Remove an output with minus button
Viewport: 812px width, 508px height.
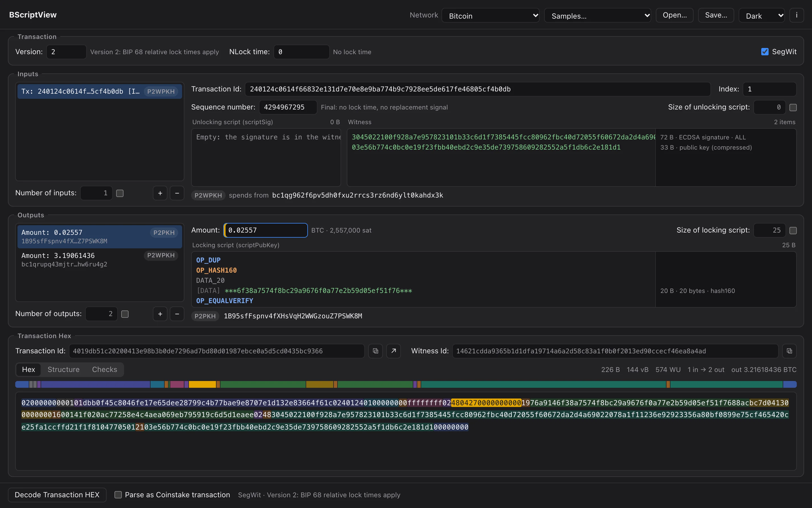pyautogui.click(x=177, y=314)
